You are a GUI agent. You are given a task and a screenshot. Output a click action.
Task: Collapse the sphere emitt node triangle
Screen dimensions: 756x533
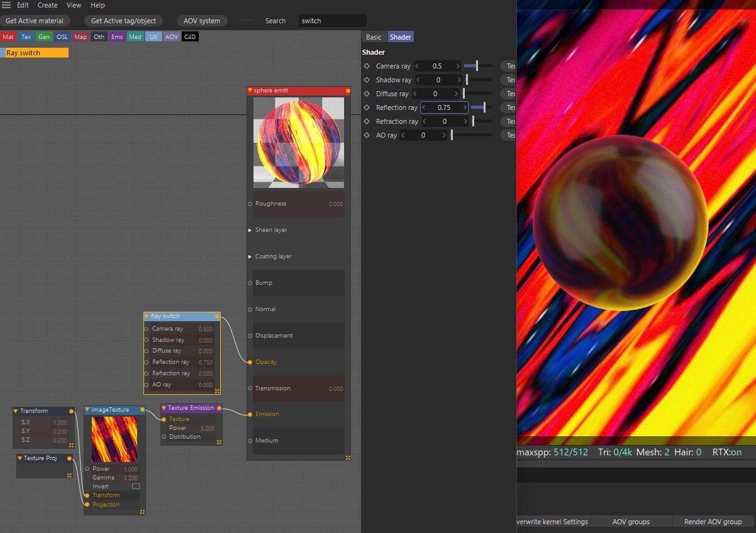250,91
